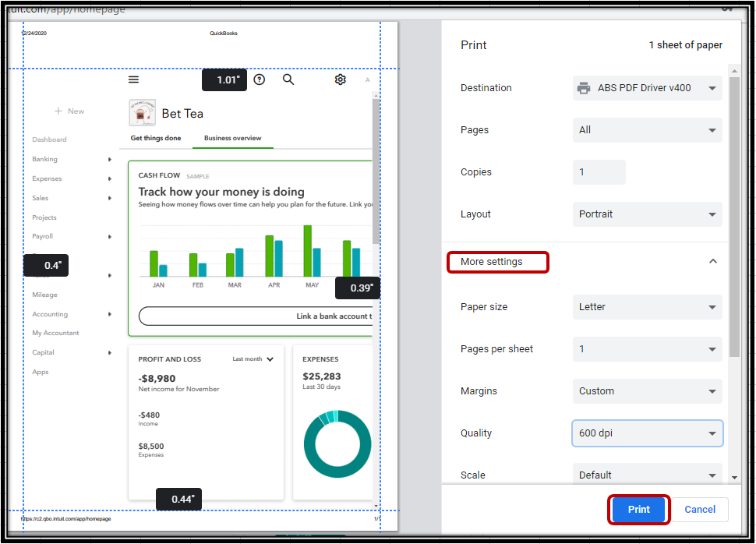
Task: Click the print settings scrollbar thumb
Action: coord(734,217)
